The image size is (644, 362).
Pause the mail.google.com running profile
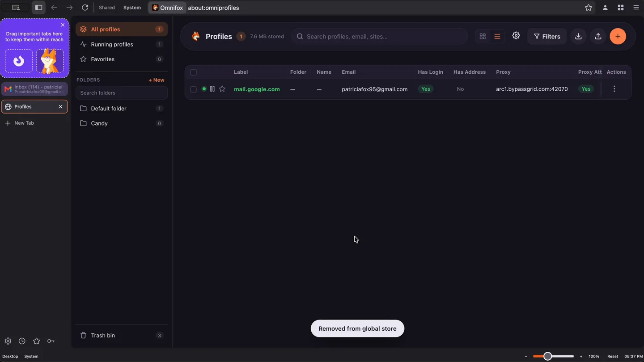[x=212, y=89]
